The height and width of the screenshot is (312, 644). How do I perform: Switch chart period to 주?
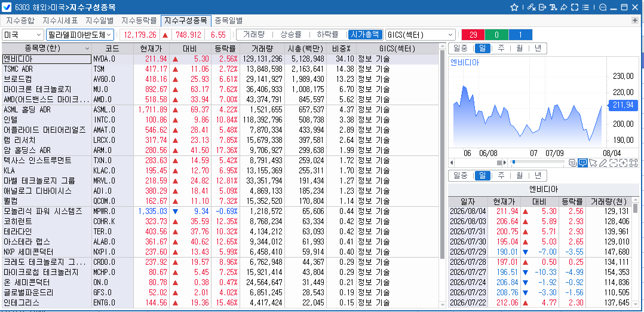pyautogui.click(x=501, y=48)
